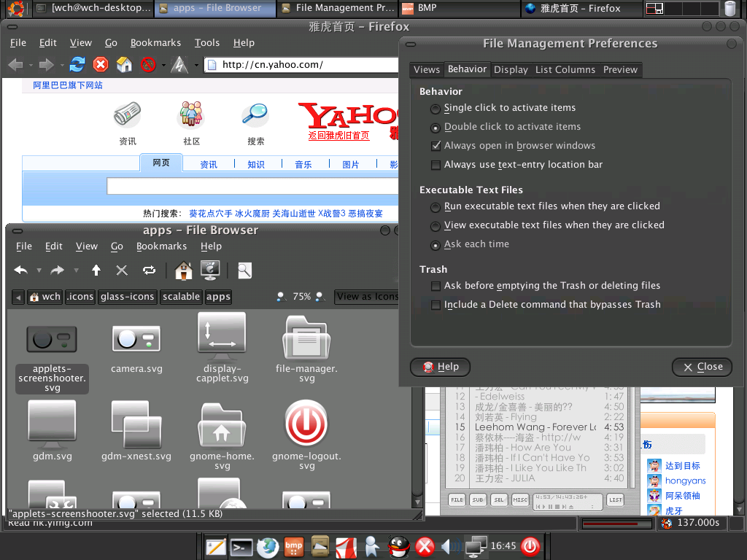Go up one folder in File Browser
The height and width of the screenshot is (560, 747).
coord(96,271)
